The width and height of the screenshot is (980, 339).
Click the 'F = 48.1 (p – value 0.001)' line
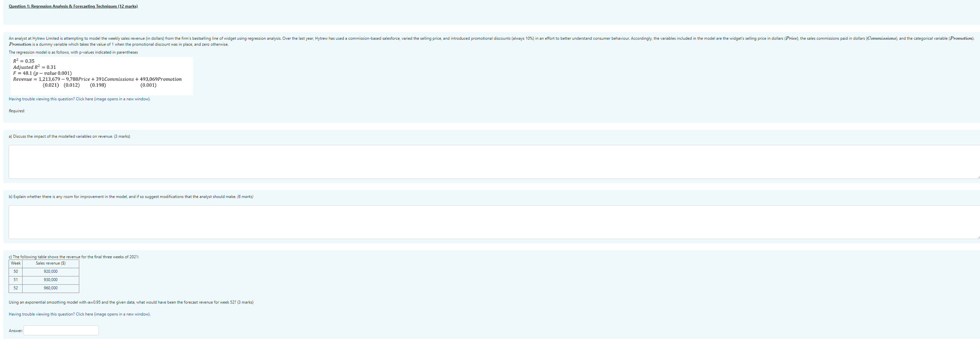[x=42, y=73]
